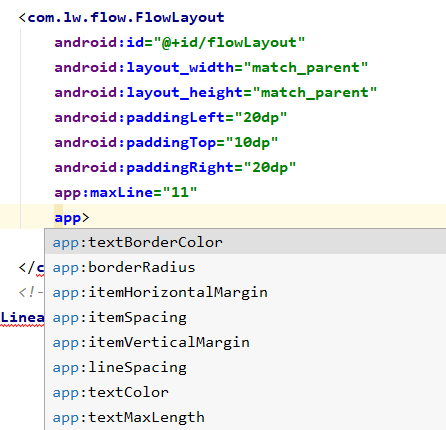Select app:textColor completion entry

(x=245, y=392)
